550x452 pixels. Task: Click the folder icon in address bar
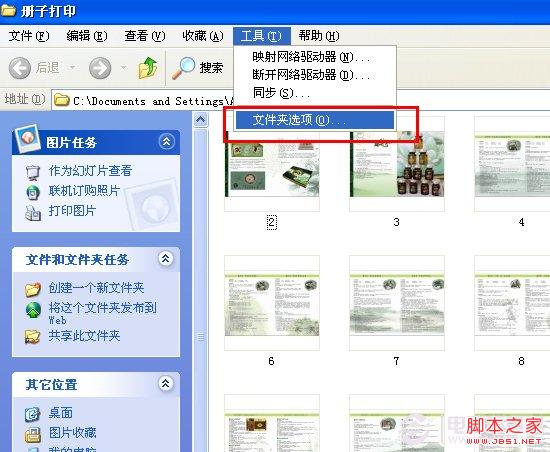click(x=62, y=100)
